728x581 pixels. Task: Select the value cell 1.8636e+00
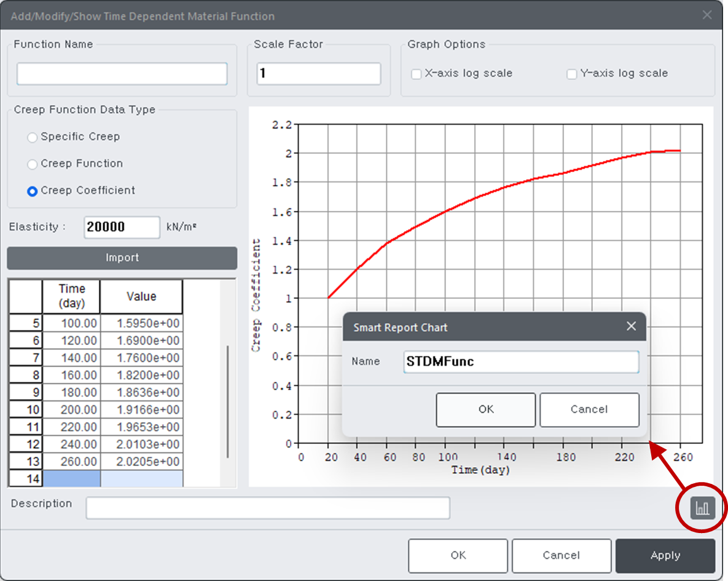pyautogui.click(x=142, y=392)
